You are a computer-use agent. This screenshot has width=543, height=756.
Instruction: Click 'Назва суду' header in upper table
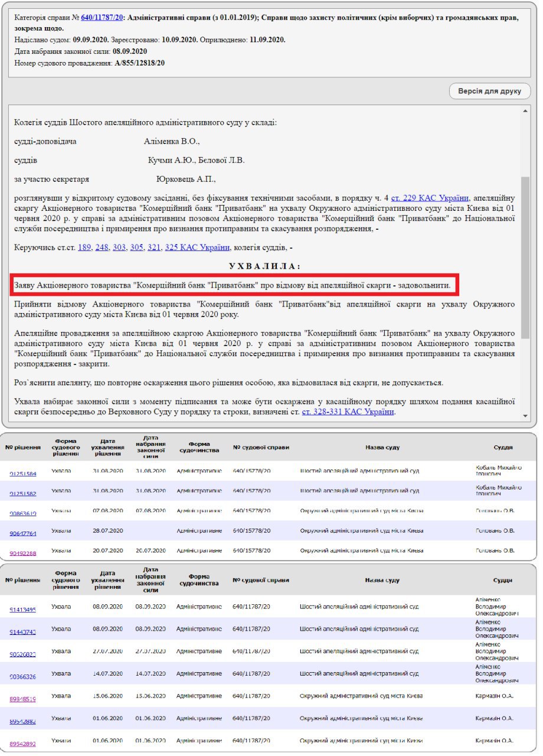pos(382,447)
